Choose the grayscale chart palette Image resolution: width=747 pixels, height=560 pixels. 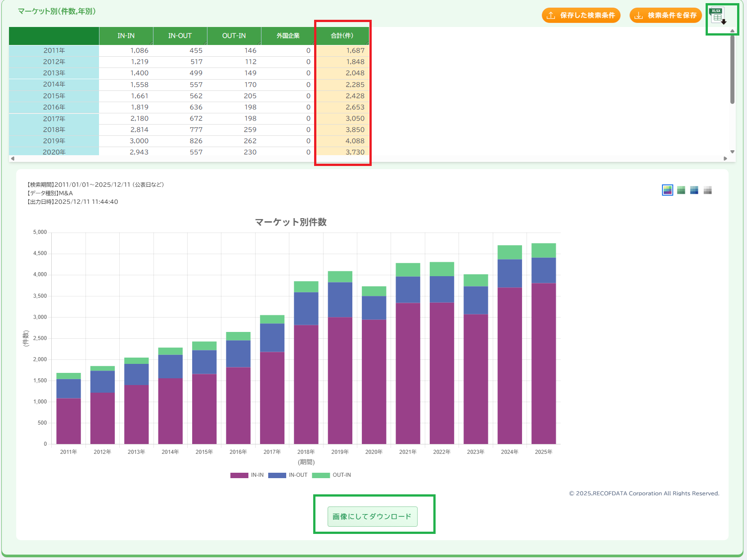point(707,190)
